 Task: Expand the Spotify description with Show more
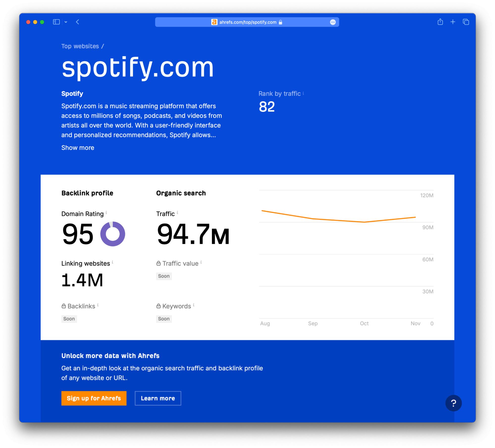[x=78, y=148]
